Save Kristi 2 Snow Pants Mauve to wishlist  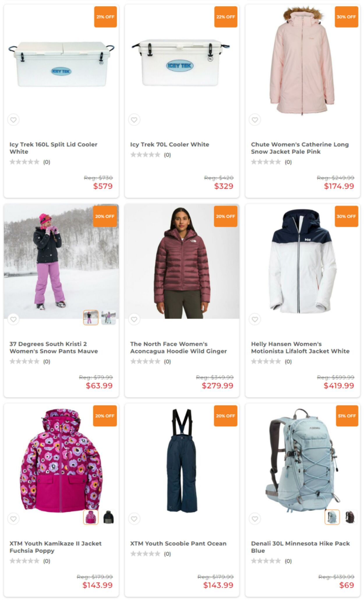(x=13, y=319)
